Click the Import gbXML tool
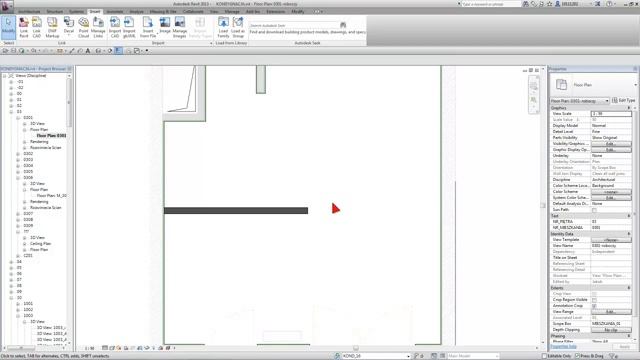The image size is (640, 360). [x=129, y=27]
